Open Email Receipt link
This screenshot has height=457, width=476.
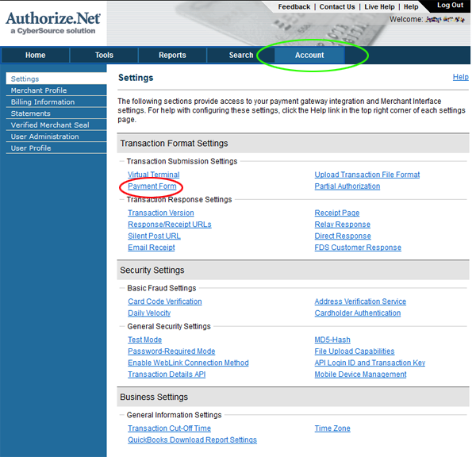tap(152, 248)
